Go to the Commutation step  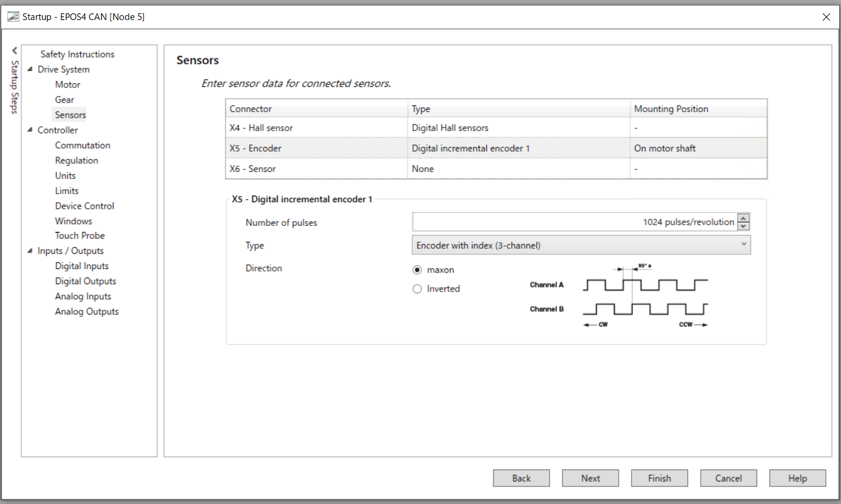coord(83,145)
